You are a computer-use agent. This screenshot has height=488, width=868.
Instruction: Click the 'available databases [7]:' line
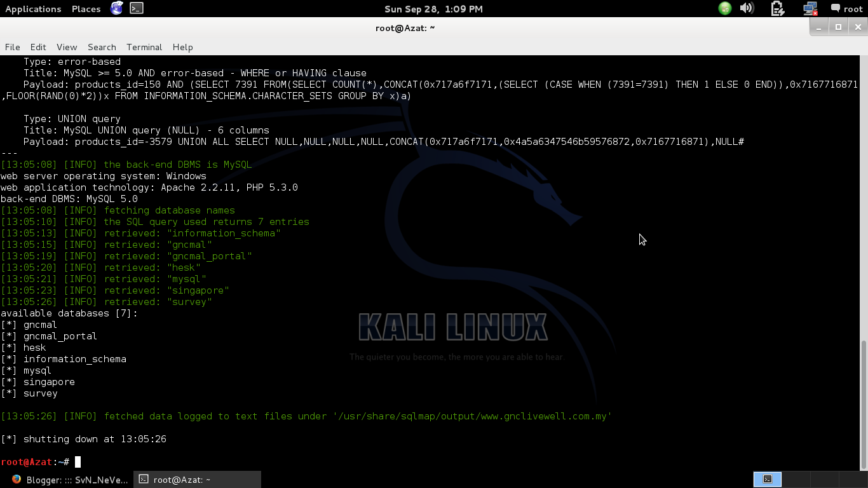point(69,313)
